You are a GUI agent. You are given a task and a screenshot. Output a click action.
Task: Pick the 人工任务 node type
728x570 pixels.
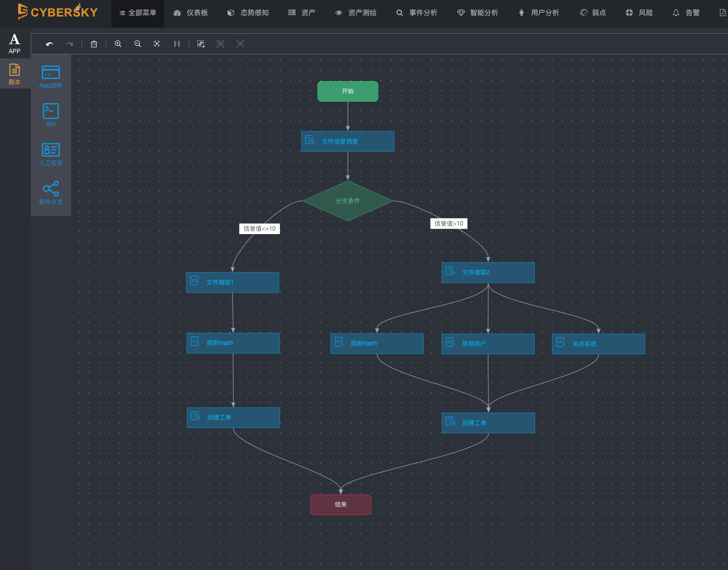click(51, 154)
